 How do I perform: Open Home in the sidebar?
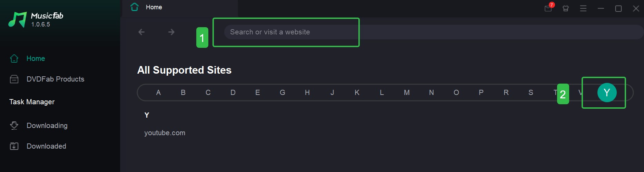(x=36, y=58)
